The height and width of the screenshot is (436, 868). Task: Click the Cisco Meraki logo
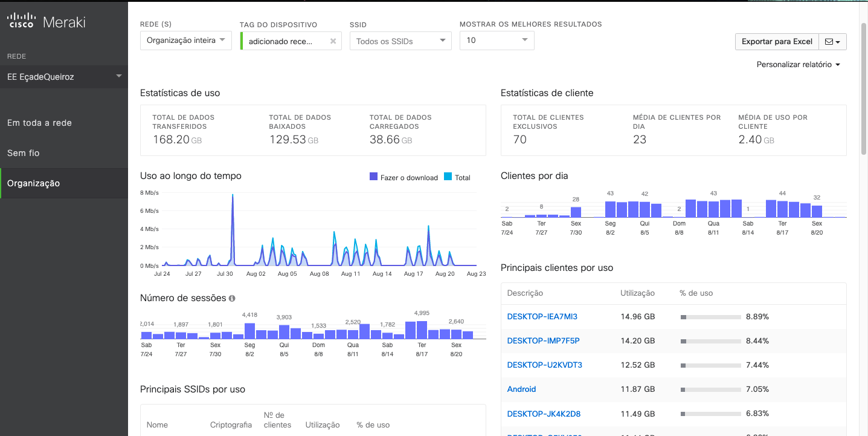pos(47,23)
